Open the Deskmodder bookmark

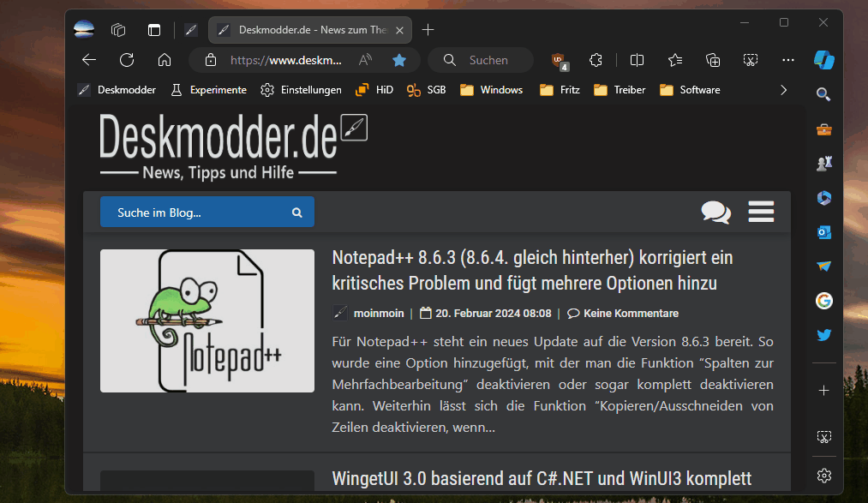[117, 90]
